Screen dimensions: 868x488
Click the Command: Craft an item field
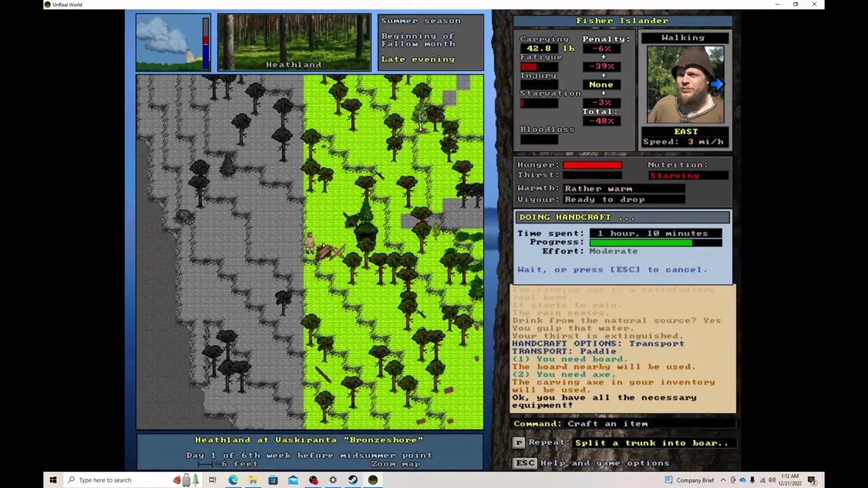(x=623, y=424)
